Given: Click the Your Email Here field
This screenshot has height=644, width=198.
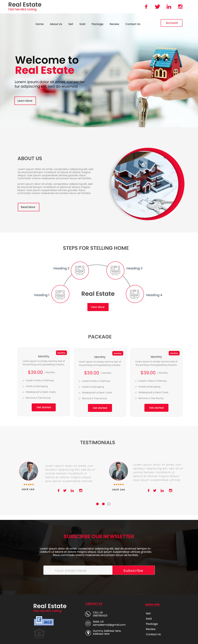Looking at the screenshot, I should point(78,570).
